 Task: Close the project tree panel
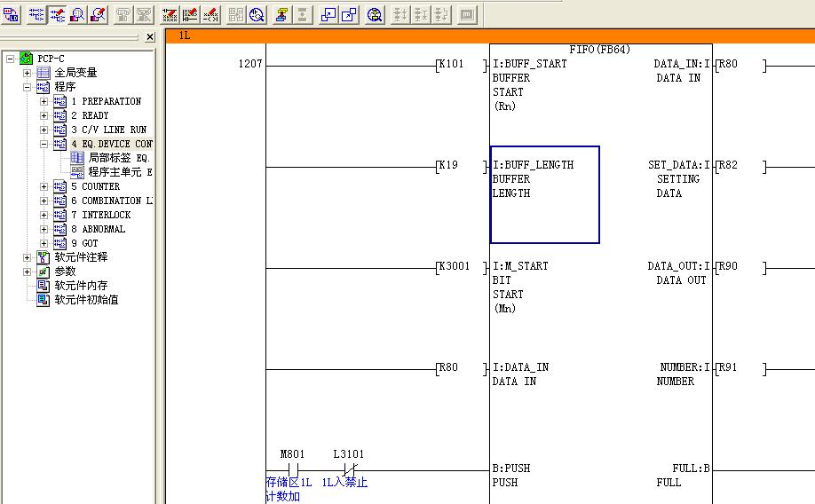149,37
